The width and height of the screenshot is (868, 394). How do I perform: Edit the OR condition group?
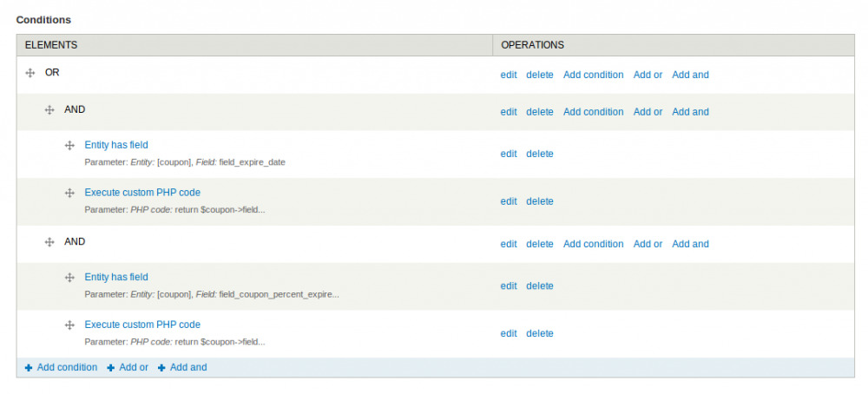pos(509,75)
